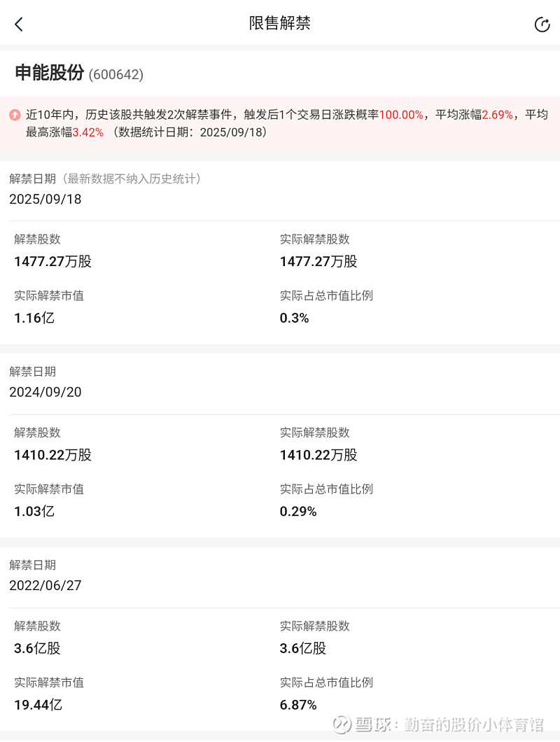Image resolution: width=560 pixels, height=742 pixels.
Task: Tap the 限售解禁 page title
Action: (280, 23)
